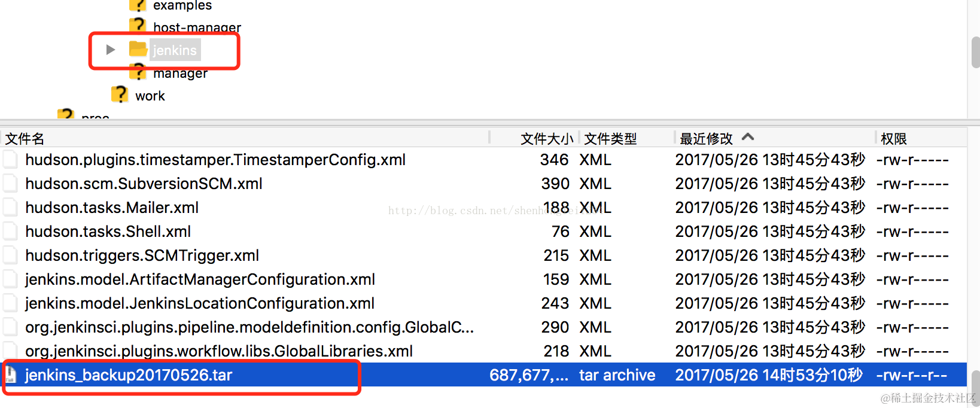This screenshot has width=980, height=408.
Task: Select hudson.triggers.SCMTrigger.xml file
Action: tap(142, 255)
